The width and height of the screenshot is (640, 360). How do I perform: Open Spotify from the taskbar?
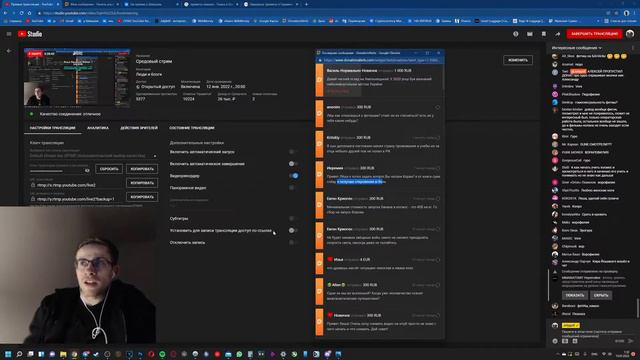click(x=162, y=354)
